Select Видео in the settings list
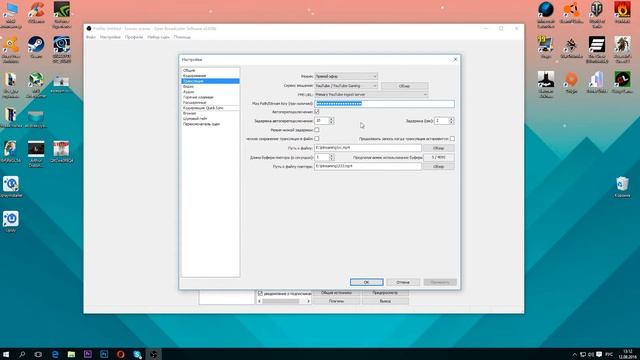This screenshot has height=360, width=640. (x=210, y=87)
